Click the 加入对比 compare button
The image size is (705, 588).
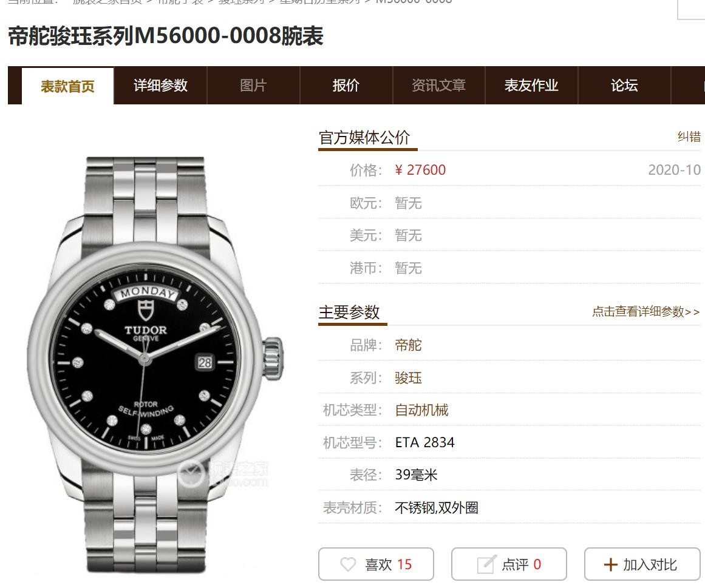click(x=642, y=564)
